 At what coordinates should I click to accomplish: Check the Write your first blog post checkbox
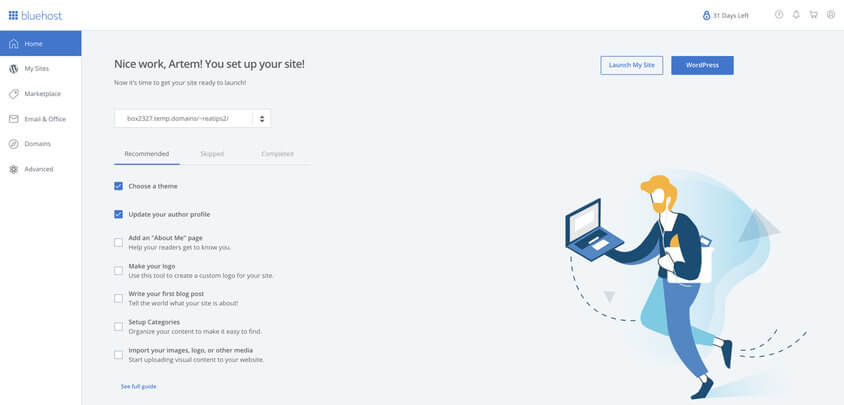coord(118,298)
